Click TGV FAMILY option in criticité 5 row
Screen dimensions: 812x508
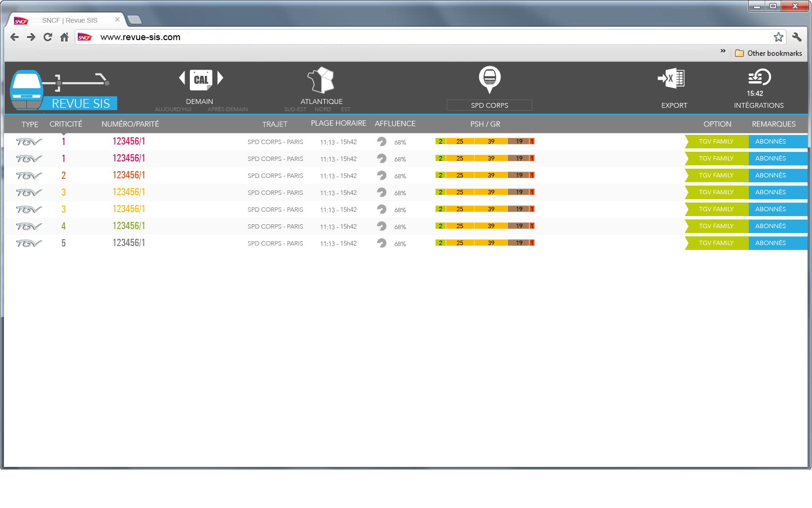[x=717, y=243]
